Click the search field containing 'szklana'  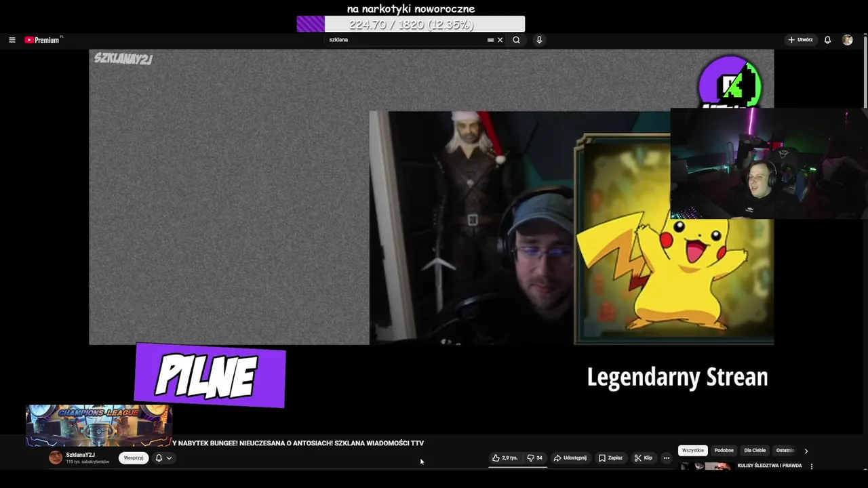coord(406,40)
